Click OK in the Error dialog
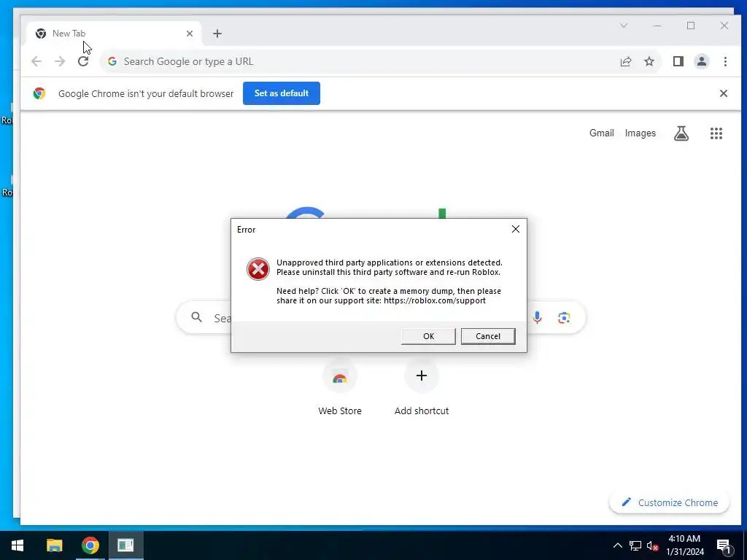This screenshot has width=747, height=560. tap(428, 336)
